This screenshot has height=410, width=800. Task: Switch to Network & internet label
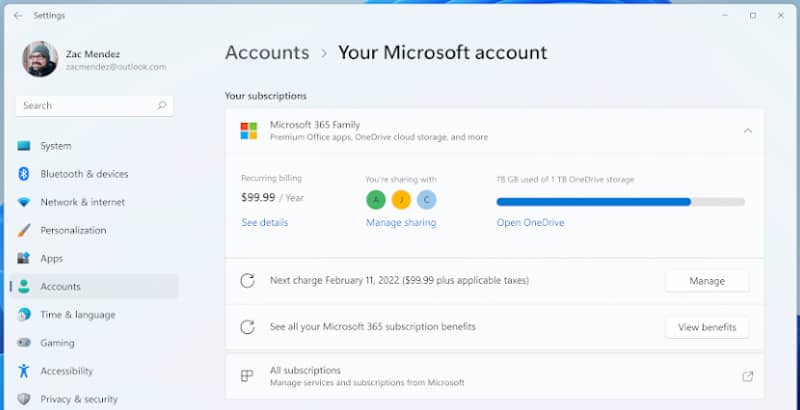point(83,202)
